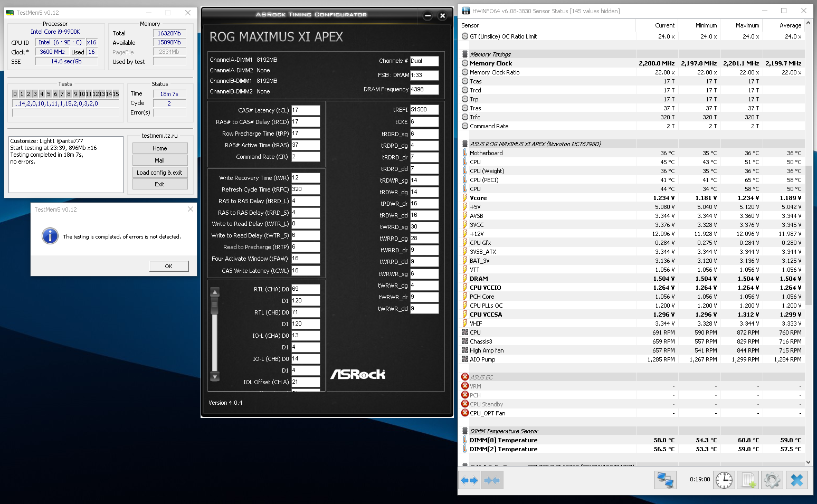This screenshot has width=817, height=504.
Task: Click the bolt icon beside DRAM voltage
Action: [x=465, y=279]
